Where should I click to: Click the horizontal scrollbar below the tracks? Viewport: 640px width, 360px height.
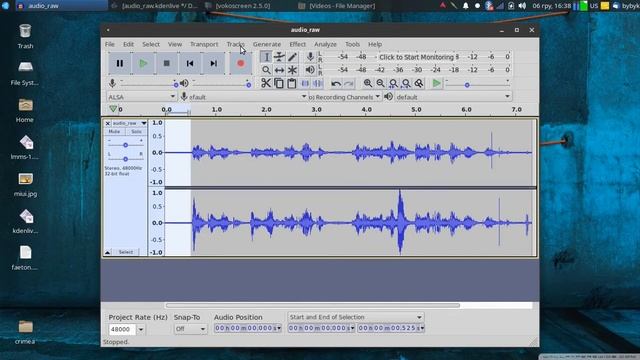pyautogui.click(x=313, y=305)
